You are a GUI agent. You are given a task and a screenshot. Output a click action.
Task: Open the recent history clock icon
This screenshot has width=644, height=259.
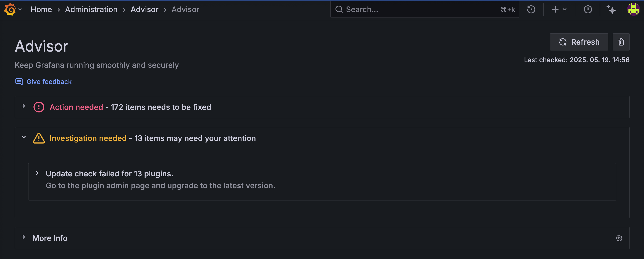531,9
